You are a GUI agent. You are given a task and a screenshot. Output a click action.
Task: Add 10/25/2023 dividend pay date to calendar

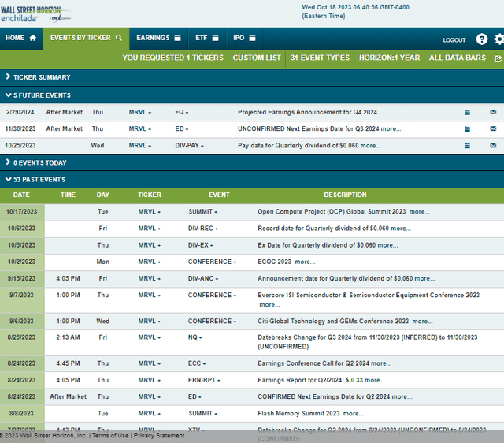pyautogui.click(x=467, y=146)
